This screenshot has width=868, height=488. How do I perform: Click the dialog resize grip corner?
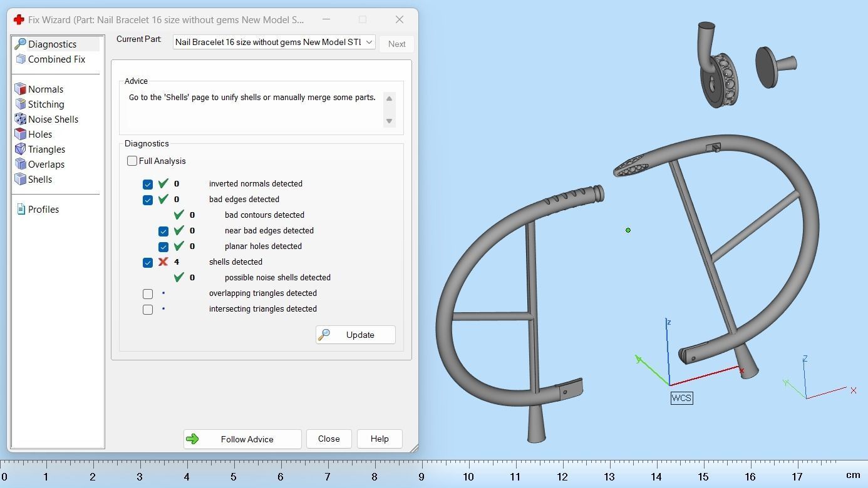tap(413, 447)
